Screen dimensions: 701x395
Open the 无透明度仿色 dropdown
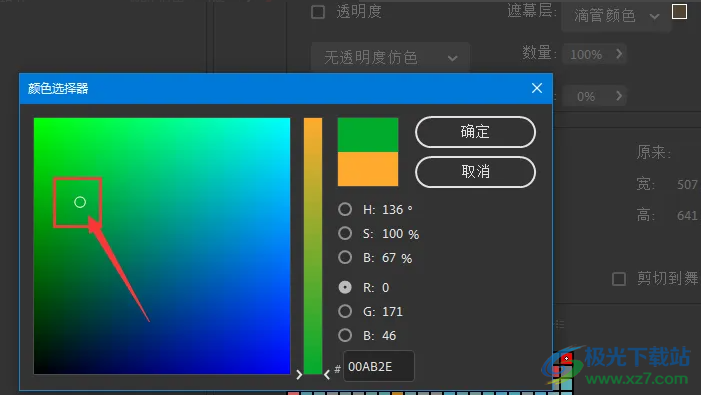(390, 57)
